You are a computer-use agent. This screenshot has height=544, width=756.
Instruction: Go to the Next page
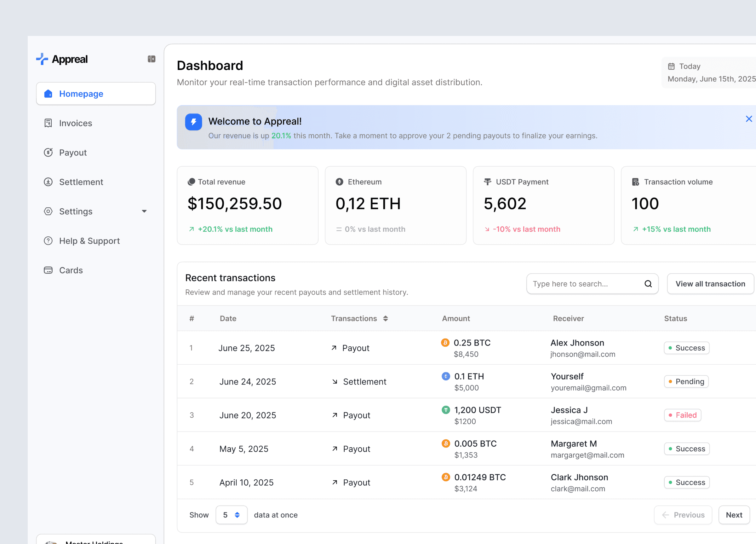734,515
